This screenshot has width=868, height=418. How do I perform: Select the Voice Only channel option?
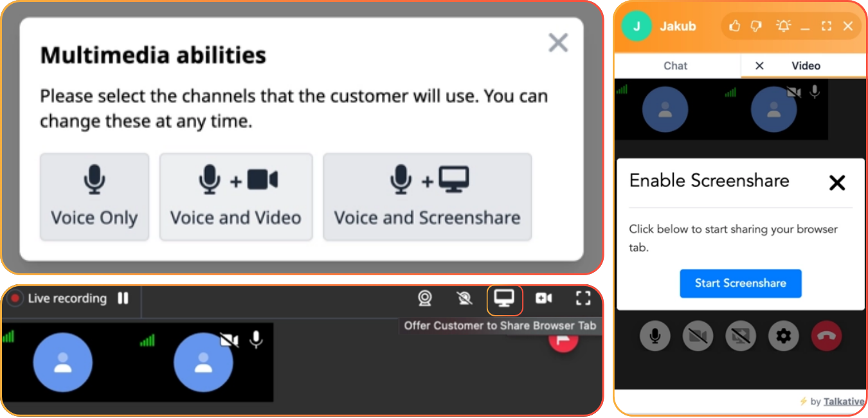point(95,197)
